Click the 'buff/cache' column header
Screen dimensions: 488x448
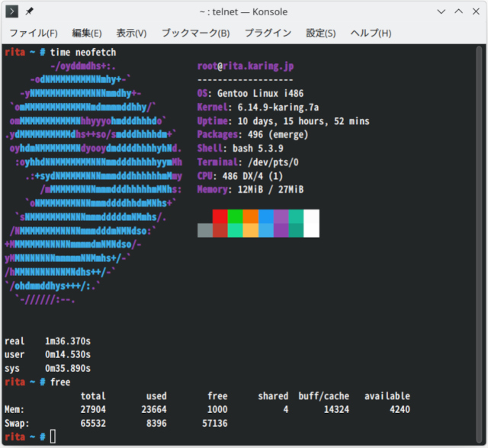pyautogui.click(x=323, y=395)
